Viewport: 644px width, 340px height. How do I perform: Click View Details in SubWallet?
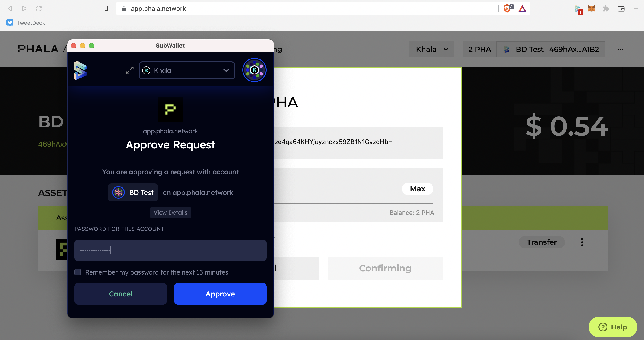point(170,213)
